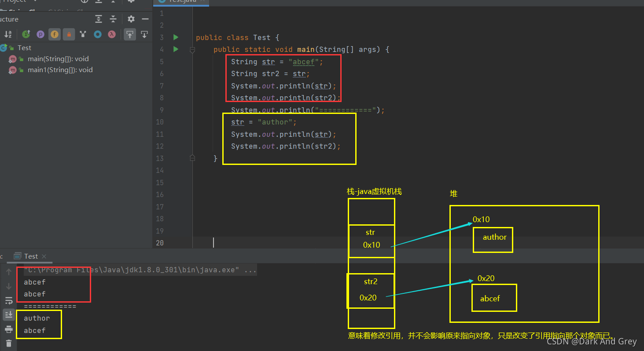Select main1(String[]): void method node

[60, 69]
